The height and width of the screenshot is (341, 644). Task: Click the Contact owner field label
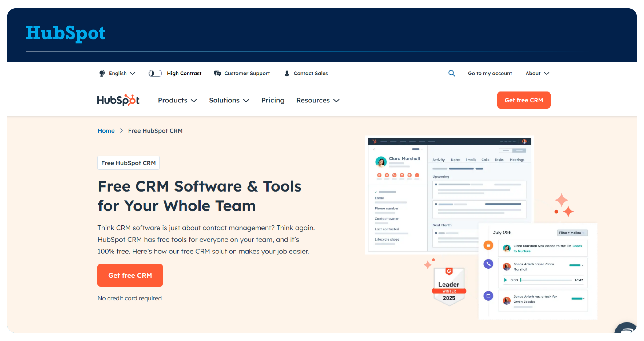click(387, 219)
